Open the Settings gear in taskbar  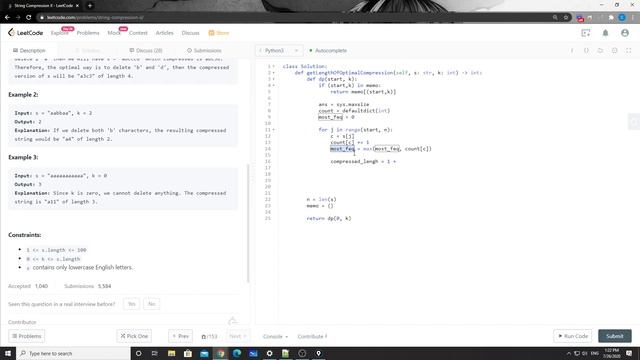point(269,353)
